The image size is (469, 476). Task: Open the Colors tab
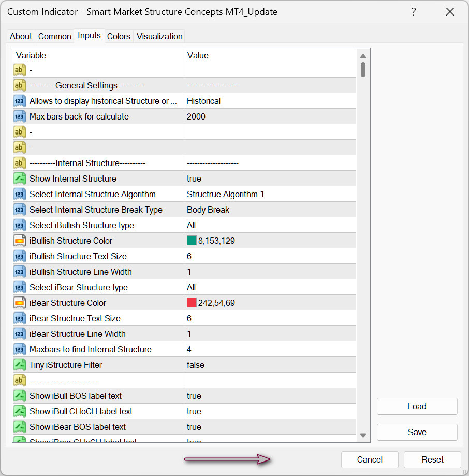coord(119,36)
